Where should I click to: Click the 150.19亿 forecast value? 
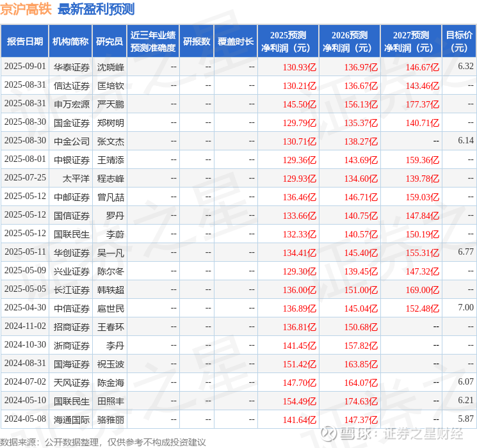pos(422,234)
